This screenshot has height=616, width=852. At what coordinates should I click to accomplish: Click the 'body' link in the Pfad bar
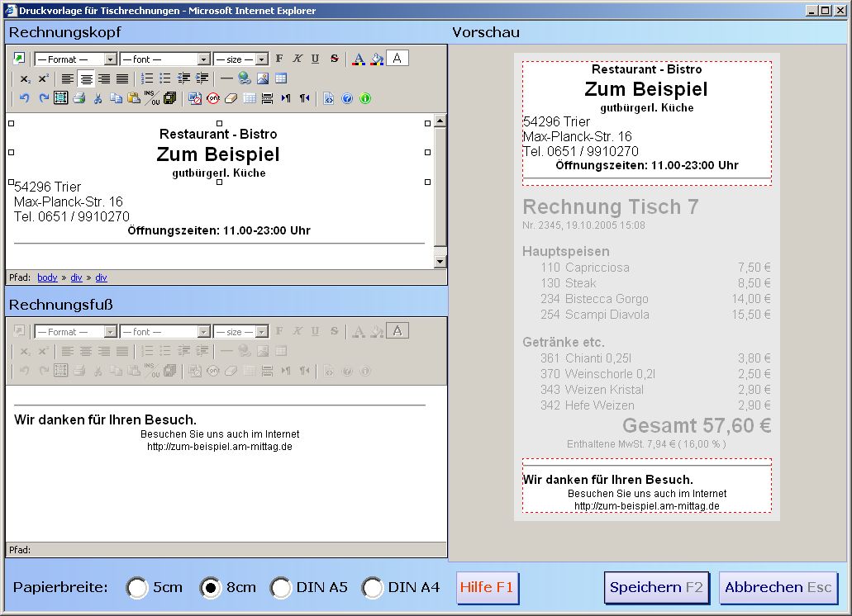[x=47, y=277]
